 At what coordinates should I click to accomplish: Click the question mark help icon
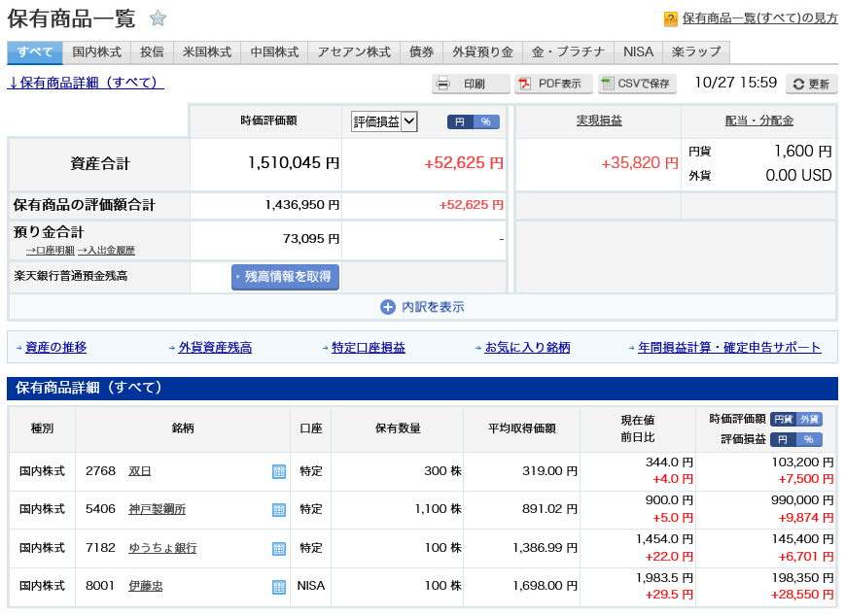point(670,18)
